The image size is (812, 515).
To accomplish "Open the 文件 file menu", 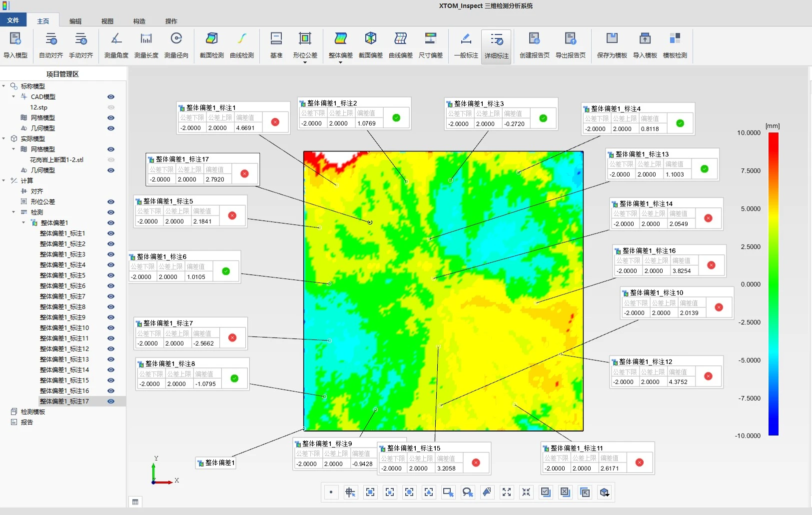I will pos(13,20).
